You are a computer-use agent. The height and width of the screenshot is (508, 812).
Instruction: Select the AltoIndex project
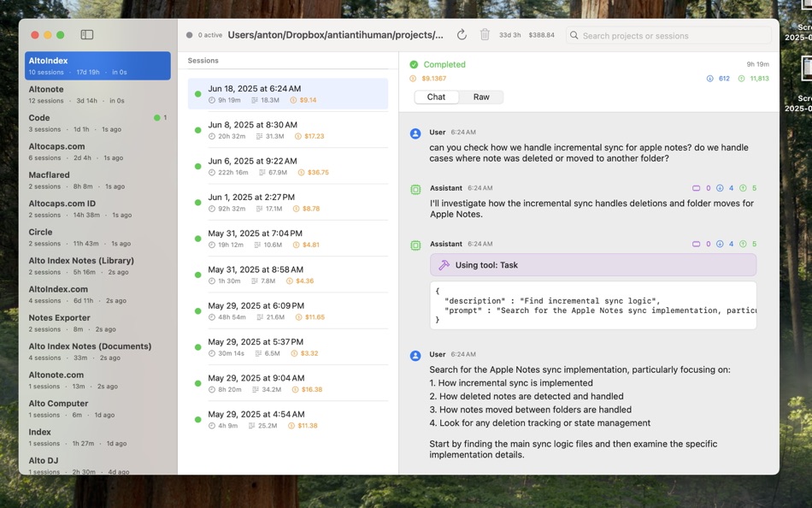point(97,66)
